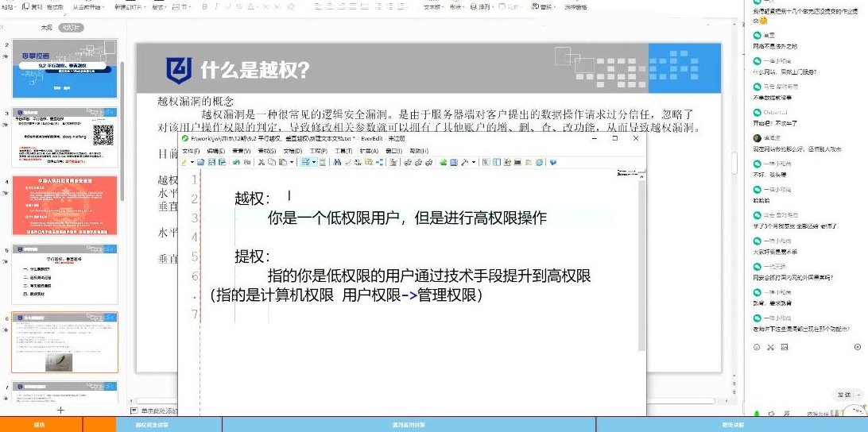
Task: Click 单击此处添加备注 notes area
Action: 160,411
